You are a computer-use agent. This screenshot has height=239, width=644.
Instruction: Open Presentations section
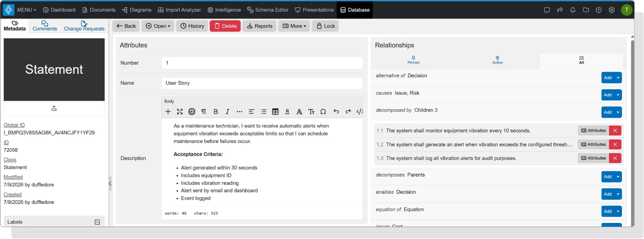pos(314,10)
